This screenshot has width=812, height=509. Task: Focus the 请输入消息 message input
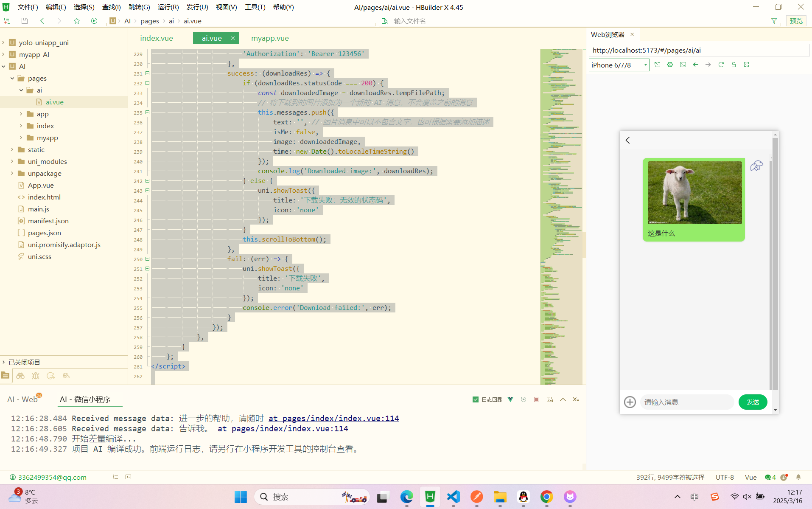[687, 402]
